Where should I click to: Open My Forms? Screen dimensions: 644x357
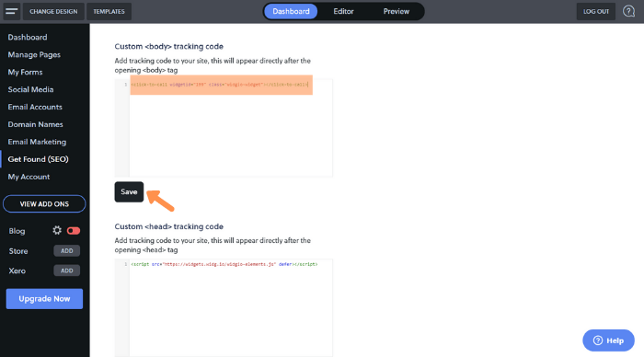click(25, 73)
